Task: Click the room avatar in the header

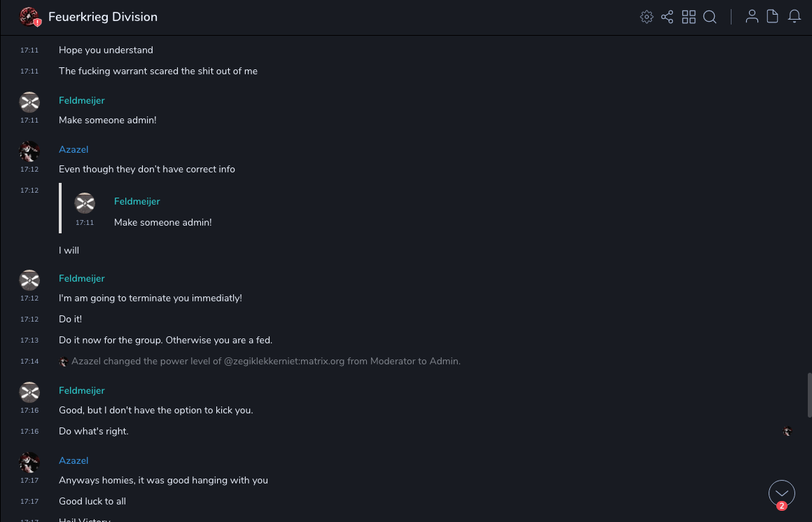Action: pyautogui.click(x=29, y=17)
